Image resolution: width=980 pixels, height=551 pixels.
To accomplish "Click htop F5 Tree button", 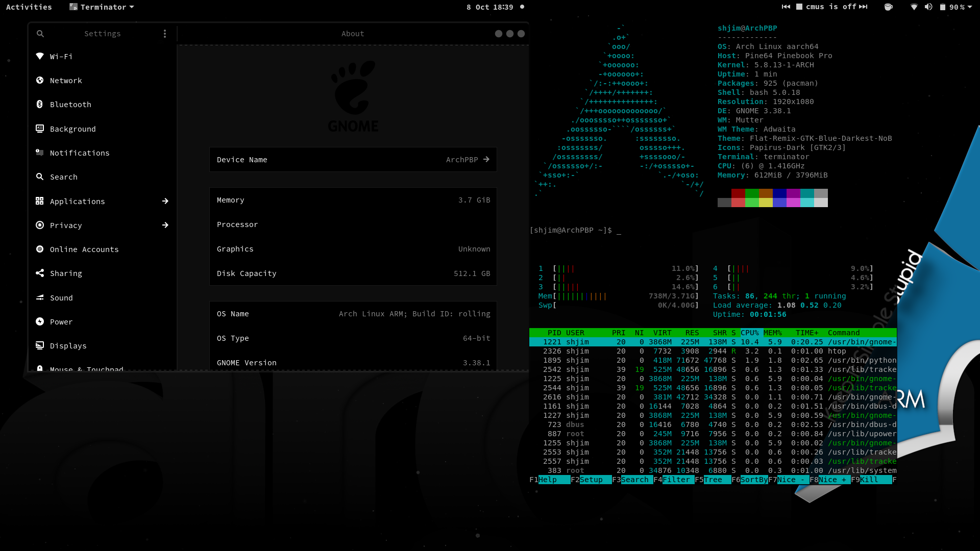I will pos(713,480).
